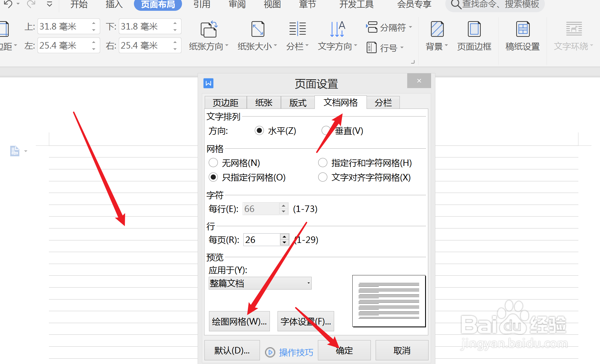Click the drawing grid button
Viewport: 600px width, 364px height.
(239, 321)
